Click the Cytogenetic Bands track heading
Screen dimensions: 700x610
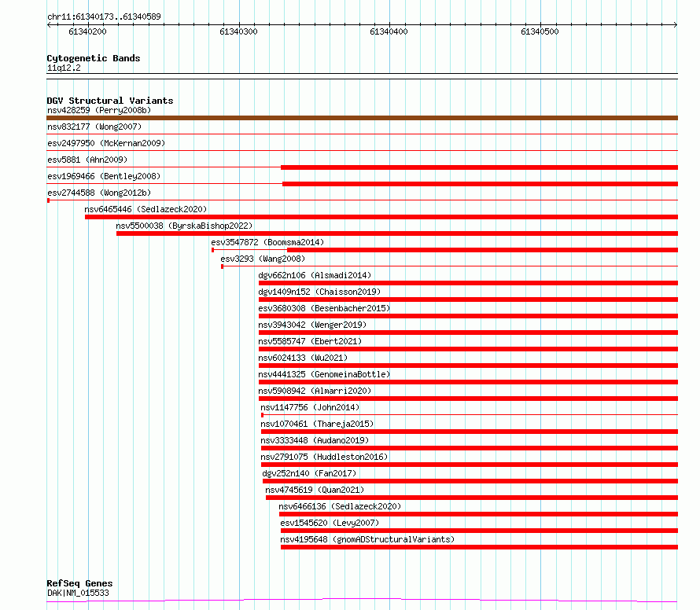tap(94, 58)
